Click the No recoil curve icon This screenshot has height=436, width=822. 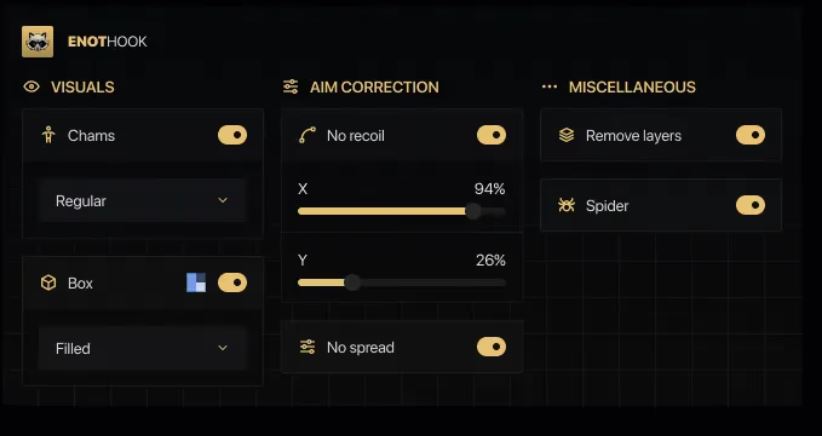[307, 135]
